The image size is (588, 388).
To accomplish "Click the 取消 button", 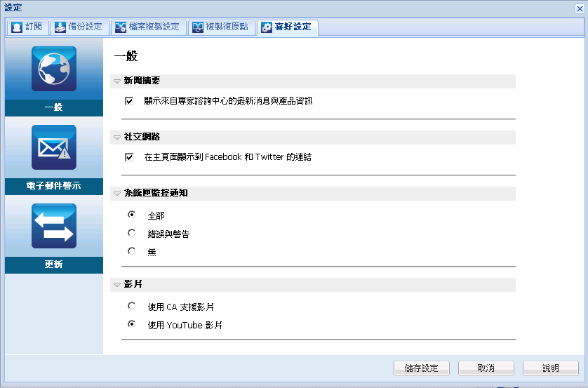I will 486,368.
